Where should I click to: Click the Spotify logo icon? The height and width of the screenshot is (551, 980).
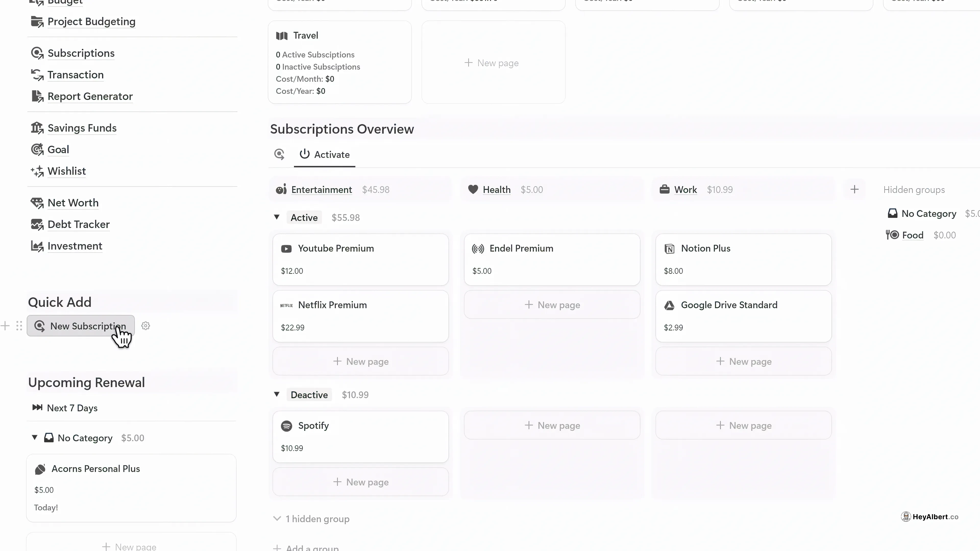click(286, 426)
